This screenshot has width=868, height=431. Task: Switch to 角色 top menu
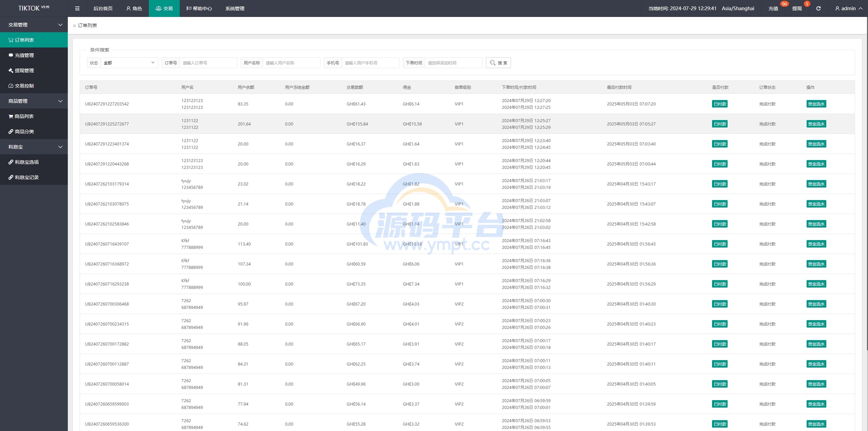134,8
